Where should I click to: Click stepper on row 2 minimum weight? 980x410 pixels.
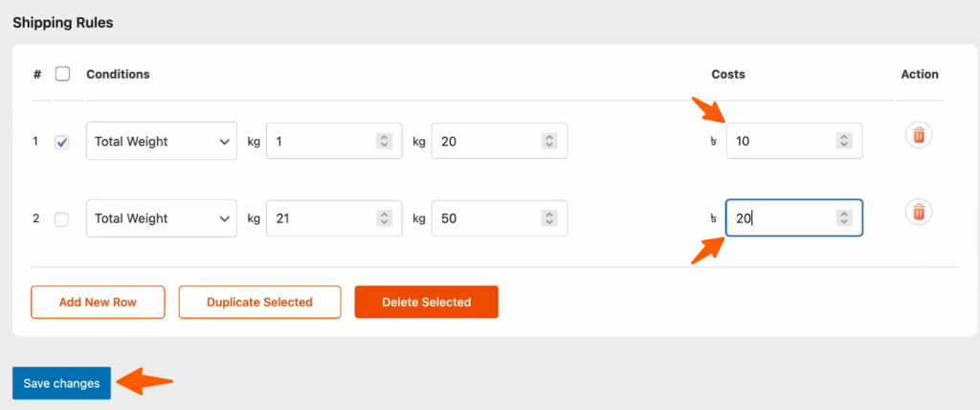tap(384, 218)
